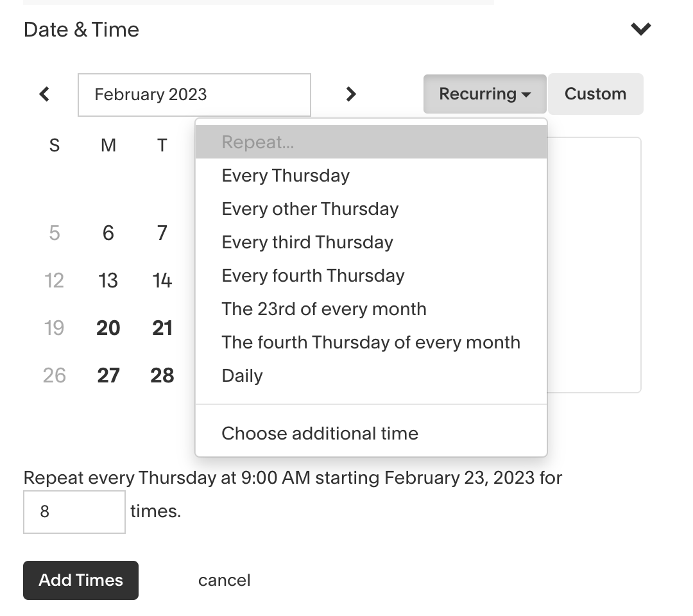693x616 pixels.
Task: Choose 'Every fourth Thursday' repeat option
Action: click(x=312, y=275)
